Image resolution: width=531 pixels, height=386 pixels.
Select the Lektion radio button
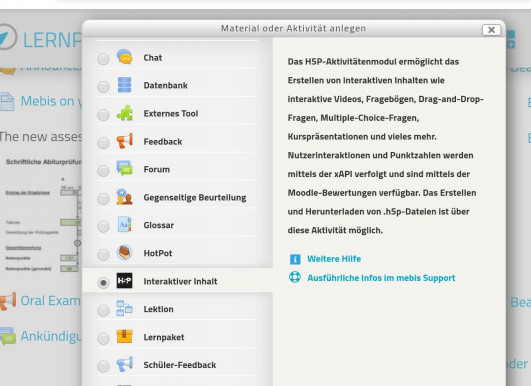(103, 310)
